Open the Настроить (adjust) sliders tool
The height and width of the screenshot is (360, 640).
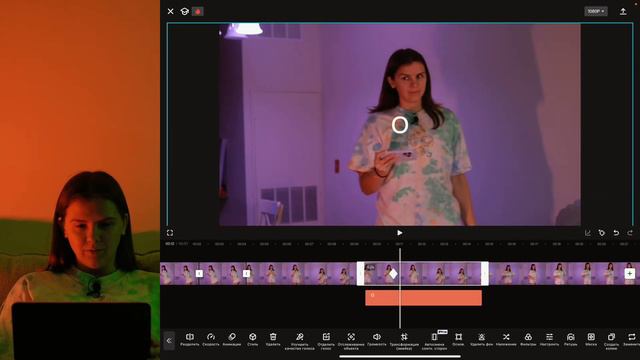(549, 340)
